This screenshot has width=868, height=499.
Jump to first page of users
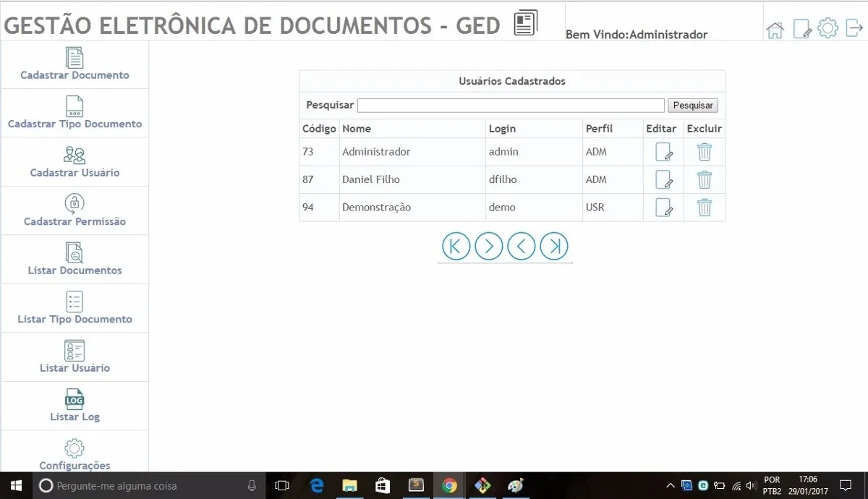pyautogui.click(x=456, y=246)
